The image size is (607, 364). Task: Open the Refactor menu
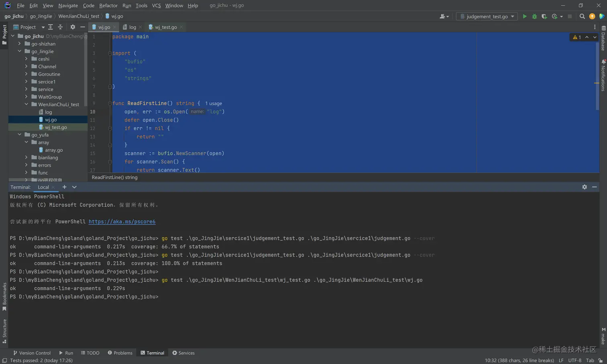coord(108,5)
